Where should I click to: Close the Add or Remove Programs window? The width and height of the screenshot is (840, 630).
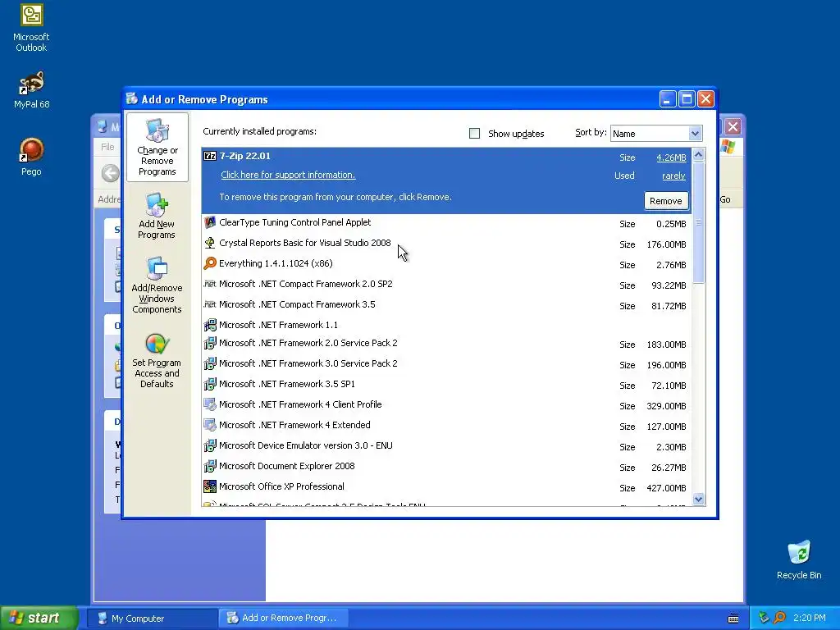[705, 99]
